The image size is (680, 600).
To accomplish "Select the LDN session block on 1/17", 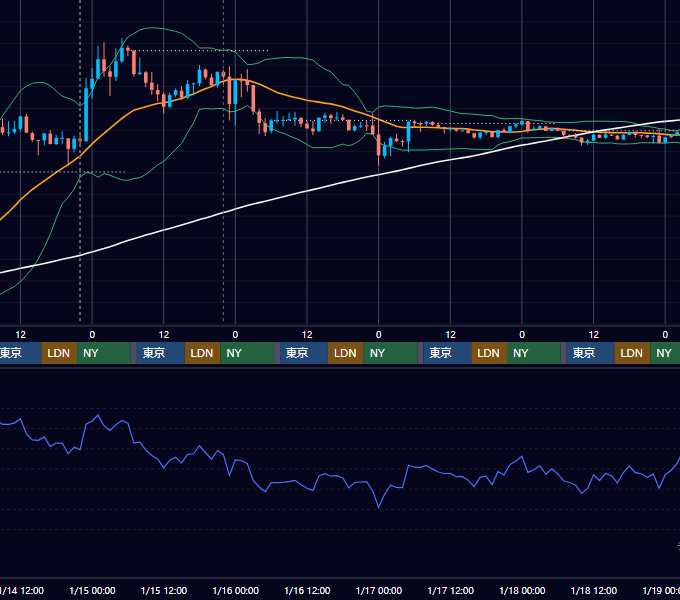I will coord(489,353).
